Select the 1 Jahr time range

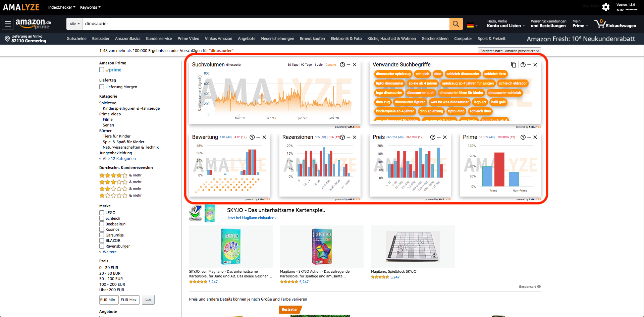pyautogui.click(x=318, y=65)
